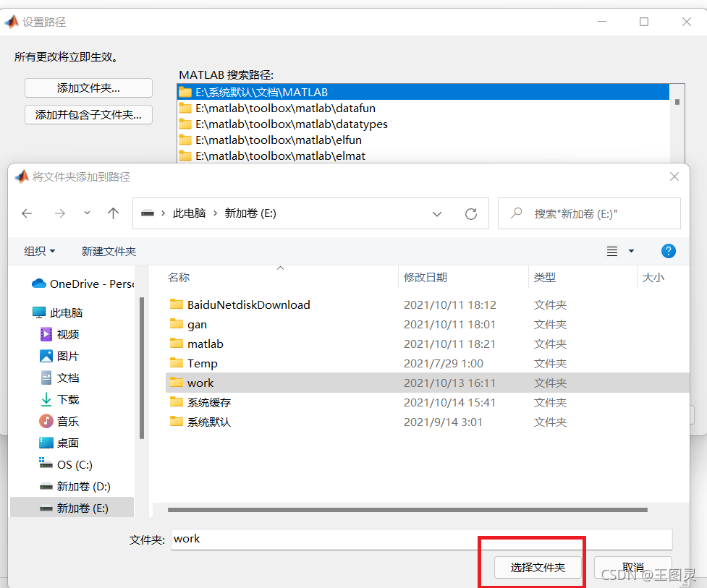Select the Temp folder
707x588 pixels.
click(x=194, y=363)
